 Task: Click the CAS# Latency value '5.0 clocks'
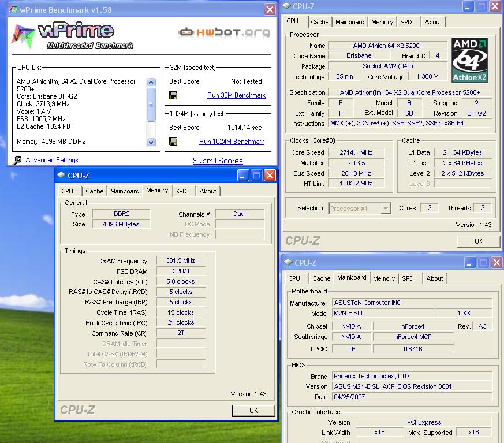181,281
